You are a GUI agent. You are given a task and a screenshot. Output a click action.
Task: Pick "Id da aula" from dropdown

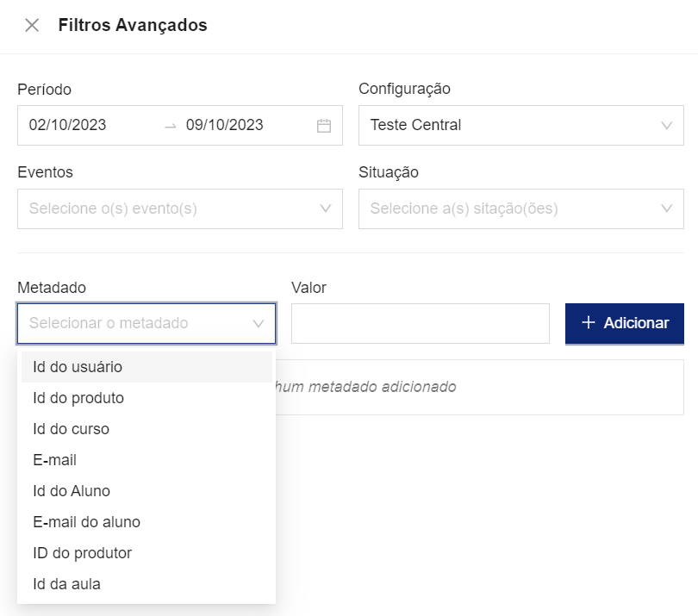66,584
